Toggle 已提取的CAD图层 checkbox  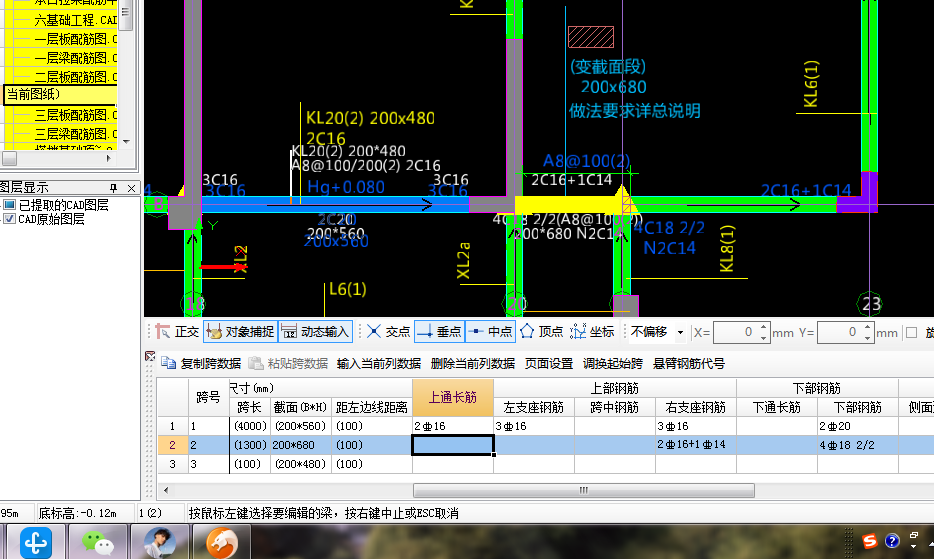(x=10, y=205)
